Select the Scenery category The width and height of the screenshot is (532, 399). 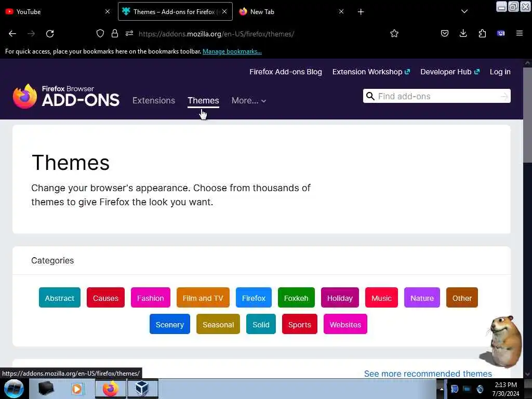(170, 324)
